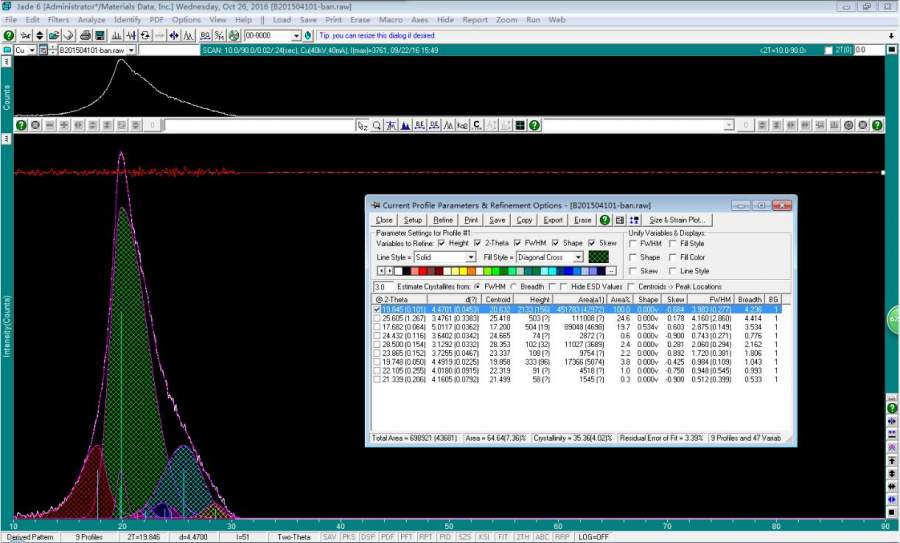The width and height of the screenshot is (900, 543).
Task: Click the filled blue peaks icon in mid toolbar
Action: pos(405,125)
